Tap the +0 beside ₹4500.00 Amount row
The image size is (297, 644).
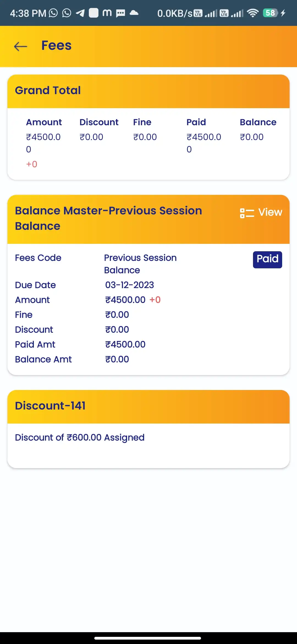[155, 300]
